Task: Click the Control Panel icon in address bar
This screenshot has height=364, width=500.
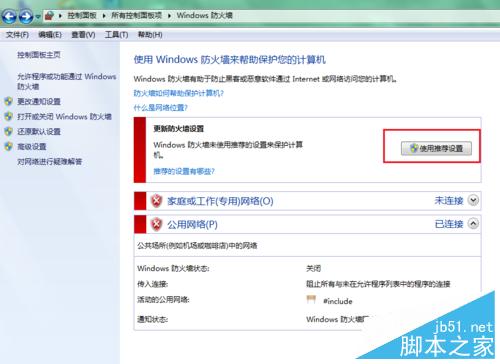Action: (49, 16)
